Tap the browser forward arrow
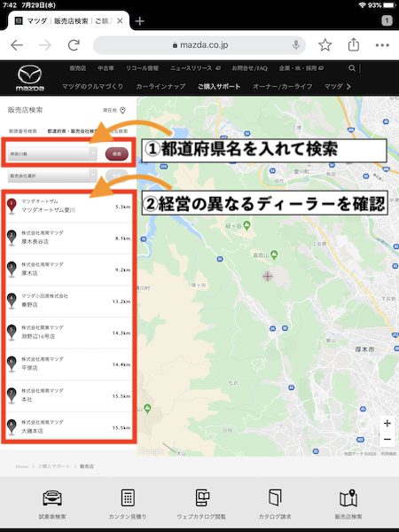This screenshot has width=399, height=532. point(45,45)
